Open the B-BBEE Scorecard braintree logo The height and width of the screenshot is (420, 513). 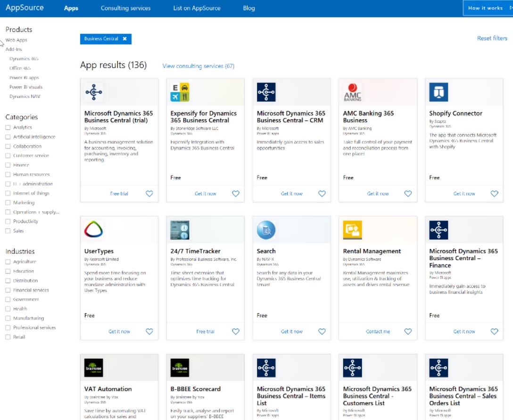click(180, 368)
